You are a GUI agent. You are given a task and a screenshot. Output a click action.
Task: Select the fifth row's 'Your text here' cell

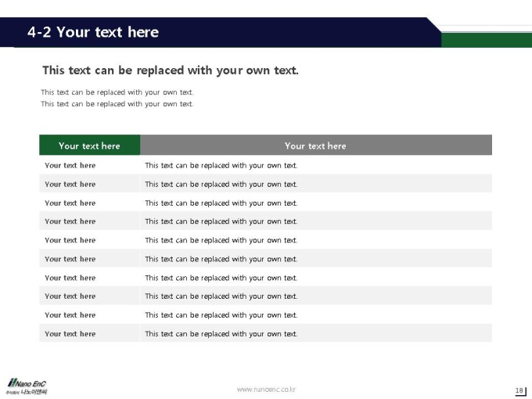tap(89, 240)
